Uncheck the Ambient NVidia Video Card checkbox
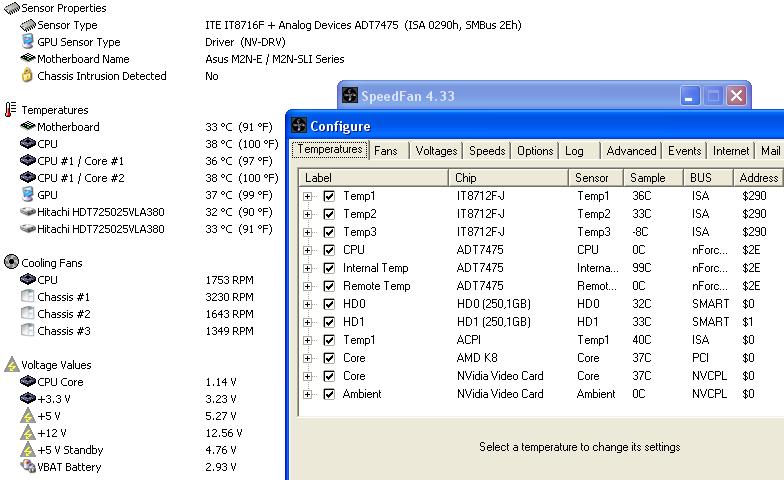784x480 pixels. pyautogui.click(x=329, y=394)
